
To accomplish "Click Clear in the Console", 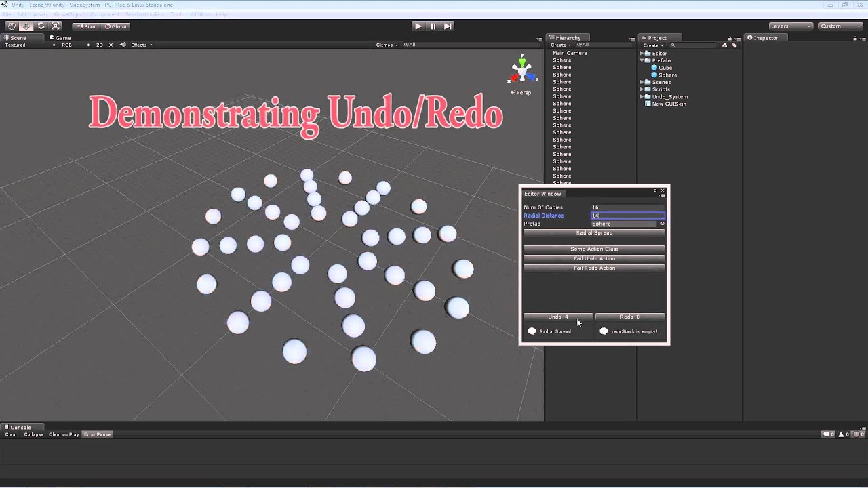I will (11, 434).
